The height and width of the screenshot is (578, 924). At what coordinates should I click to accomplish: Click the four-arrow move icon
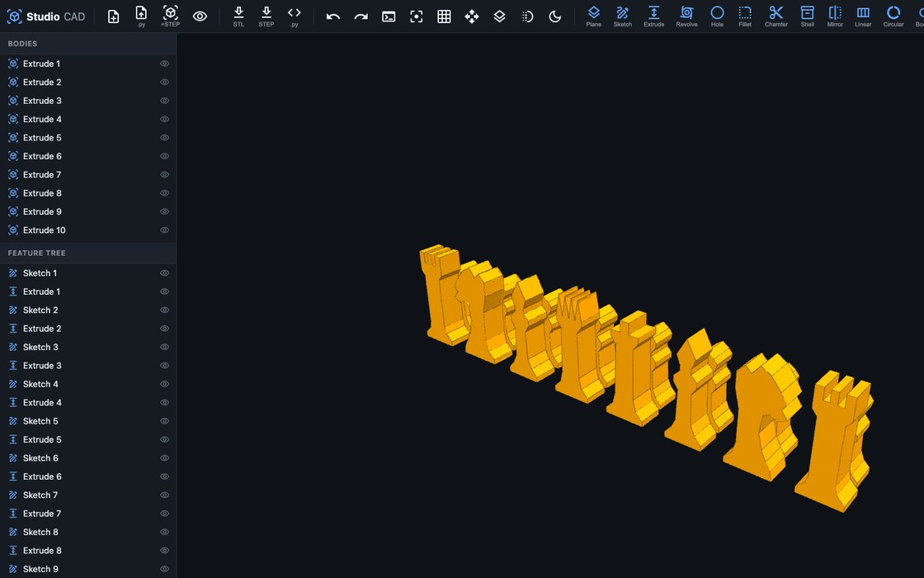472,17
